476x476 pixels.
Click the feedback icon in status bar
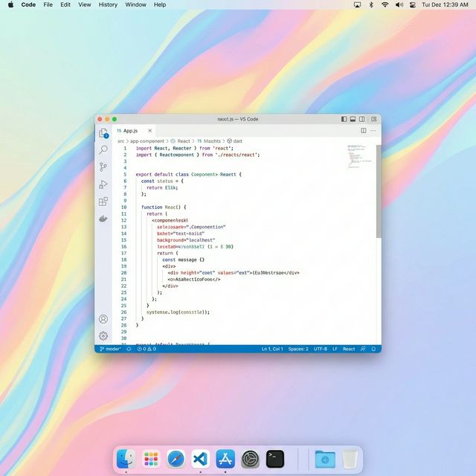[363, 349]
